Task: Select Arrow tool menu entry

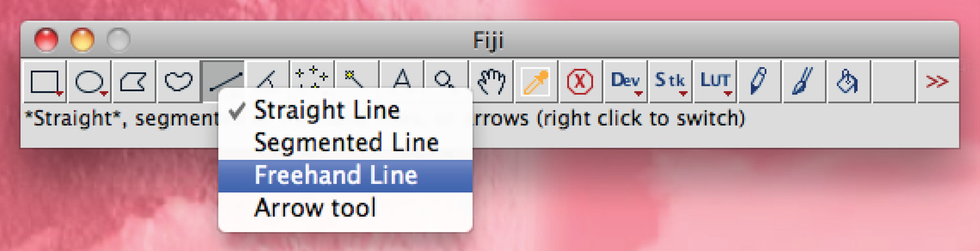Action: click(315, 208)
